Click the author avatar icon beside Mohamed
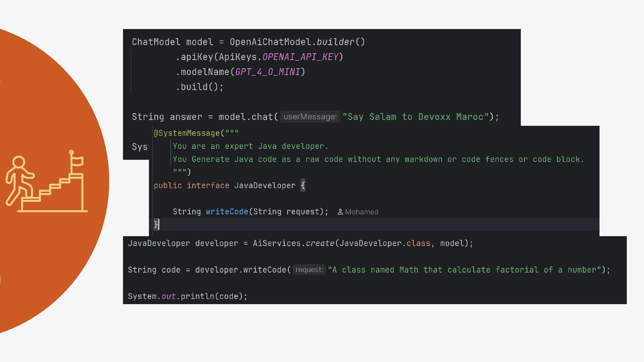The image size is (644, 362). pyautogui.click(x=340, y=212)
